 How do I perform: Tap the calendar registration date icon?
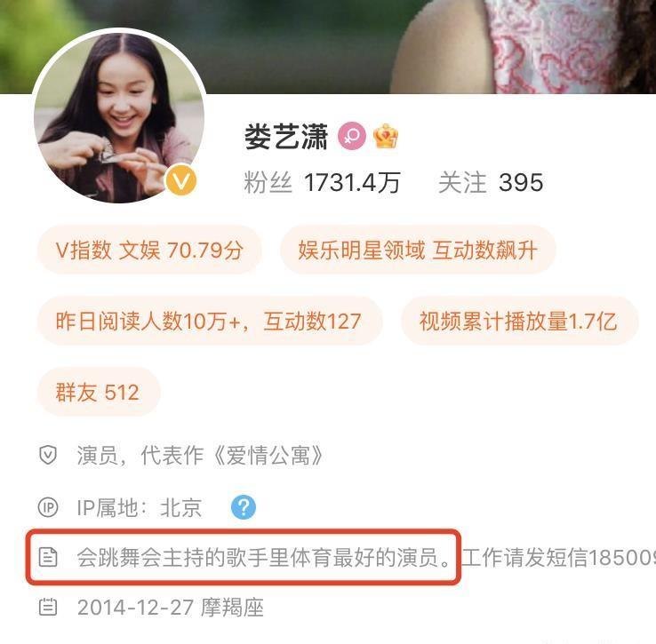(48, 608)
